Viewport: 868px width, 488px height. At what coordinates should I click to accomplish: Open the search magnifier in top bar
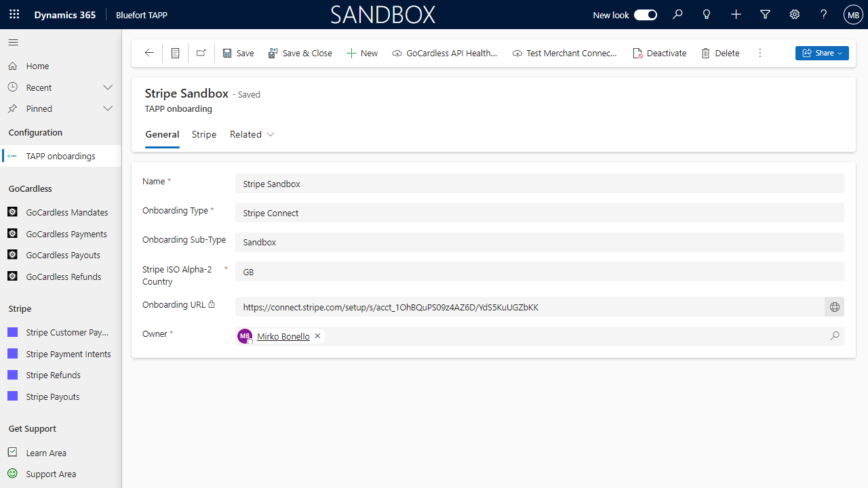point(677,14)
